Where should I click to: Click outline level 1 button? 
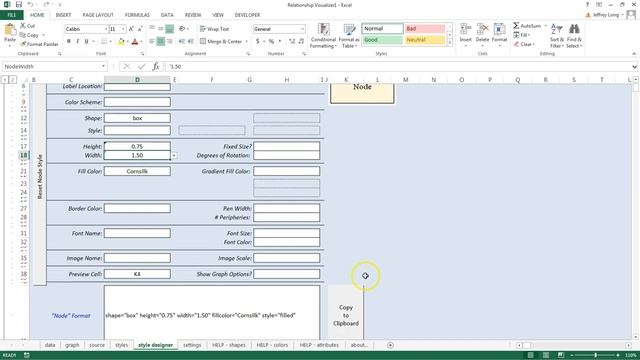pos(5,80)
